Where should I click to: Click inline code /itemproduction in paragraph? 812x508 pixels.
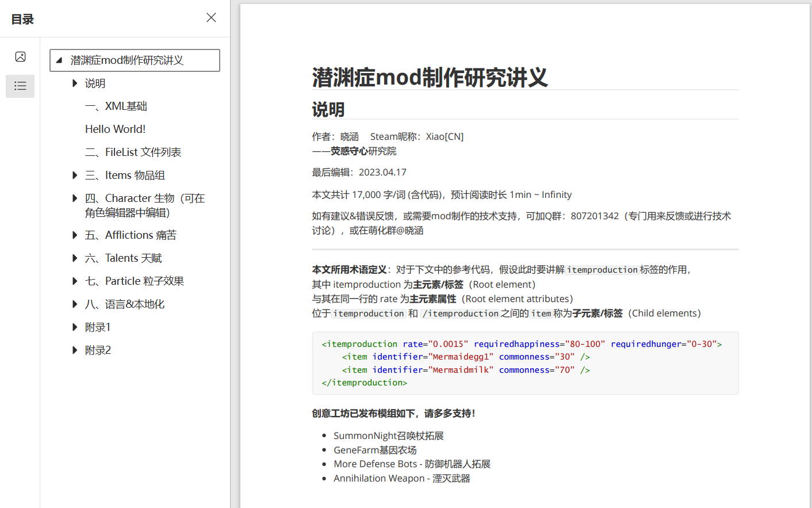click(460, 314)
